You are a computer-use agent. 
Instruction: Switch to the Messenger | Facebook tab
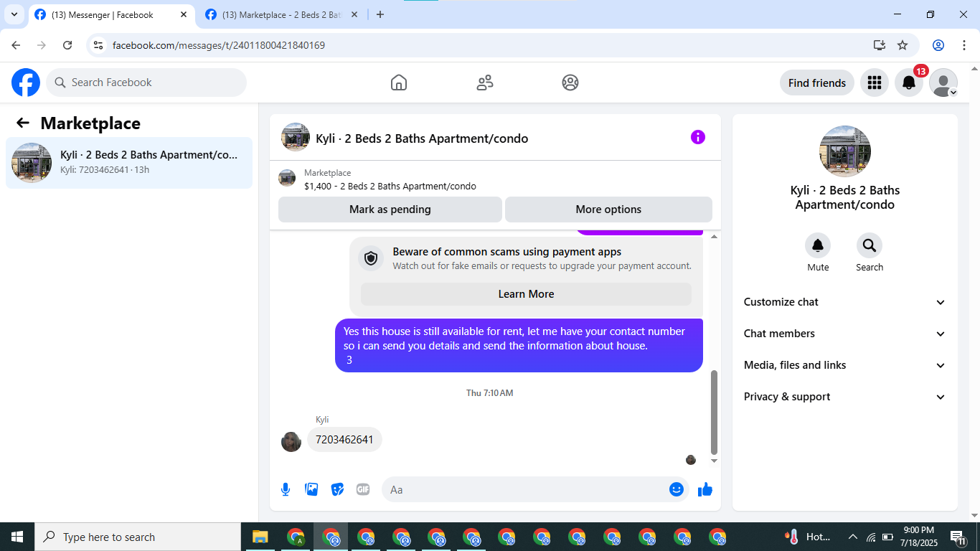[103, 14]
